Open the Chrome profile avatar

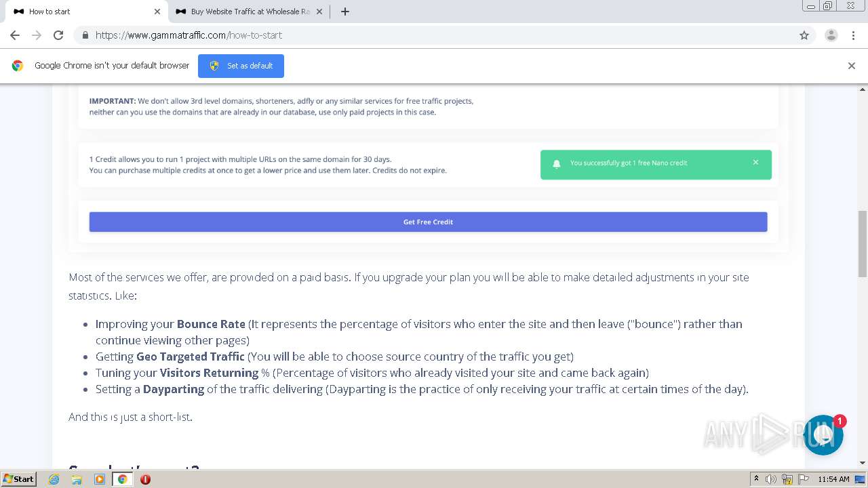[x=831, y=35]
